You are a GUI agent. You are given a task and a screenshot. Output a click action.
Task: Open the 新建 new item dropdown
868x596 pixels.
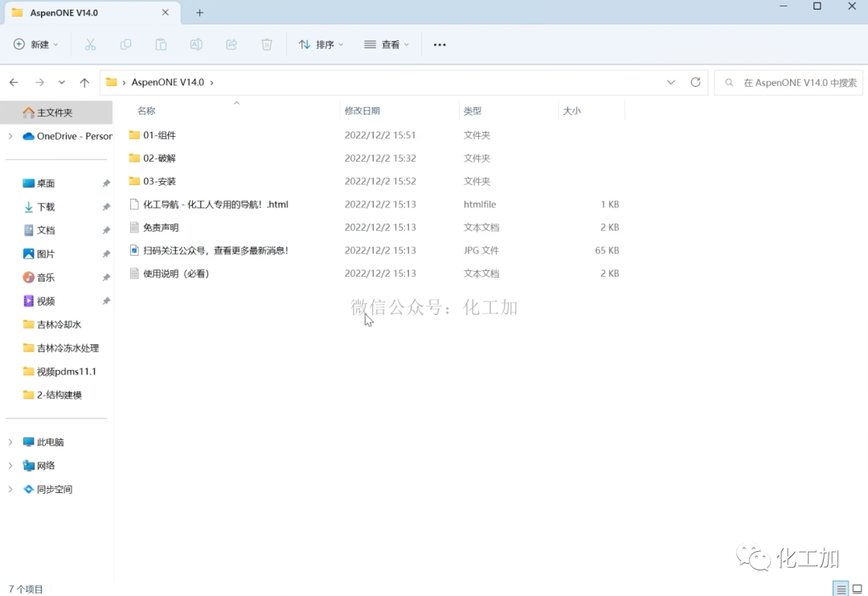coord(36,45)
